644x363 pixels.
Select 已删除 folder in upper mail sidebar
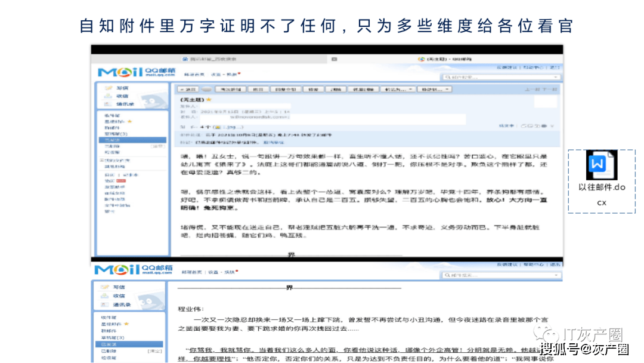(112, 146)
